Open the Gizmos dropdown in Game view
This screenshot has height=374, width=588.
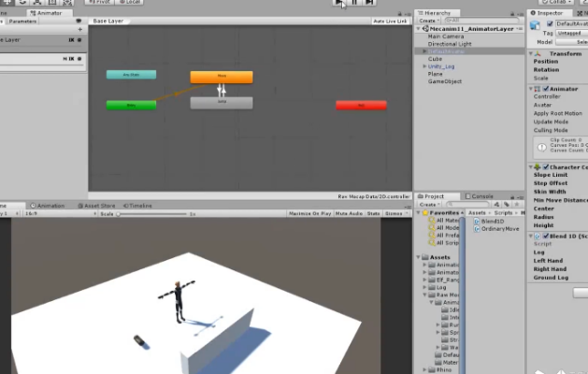(396, 213)
